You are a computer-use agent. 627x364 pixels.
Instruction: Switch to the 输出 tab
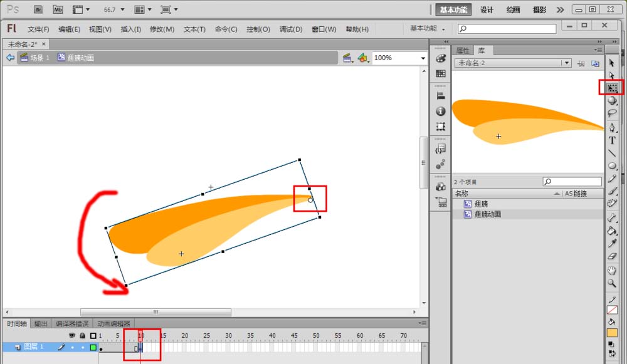[x=41, y=324]
